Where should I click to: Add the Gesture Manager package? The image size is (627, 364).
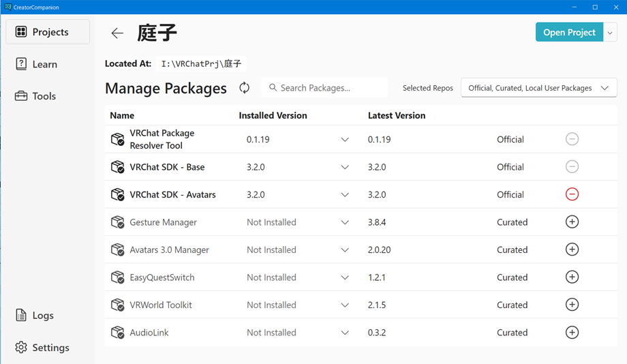coord(572,222)
